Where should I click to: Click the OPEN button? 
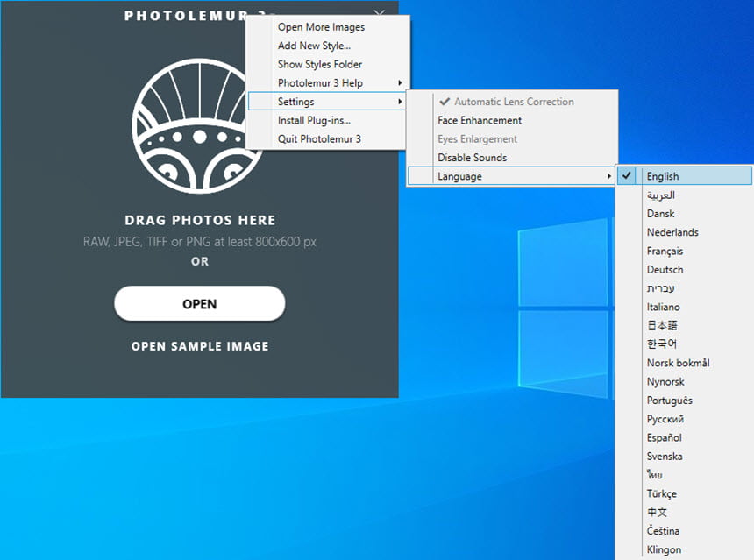pyautogui.click(x=200, y=303)
